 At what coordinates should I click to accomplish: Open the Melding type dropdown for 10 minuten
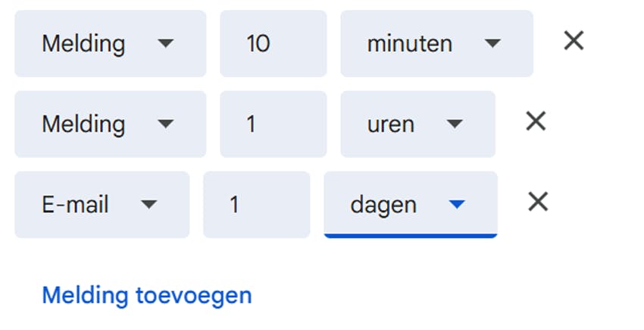pyautogui.click(x=110, y=43)
